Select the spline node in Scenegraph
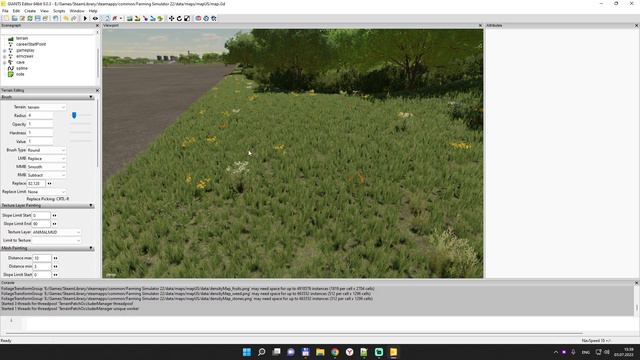This screenshot has height=360, width=640. 22,68
